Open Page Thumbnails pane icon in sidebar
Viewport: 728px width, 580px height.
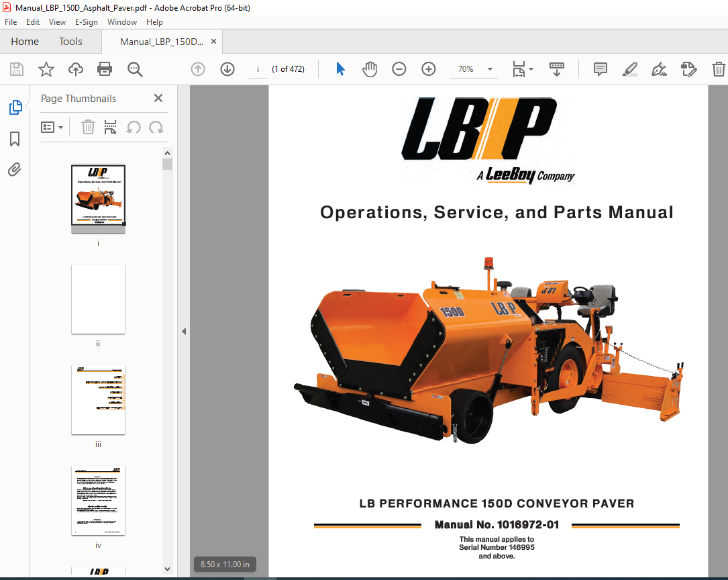[x=15, y=107]
